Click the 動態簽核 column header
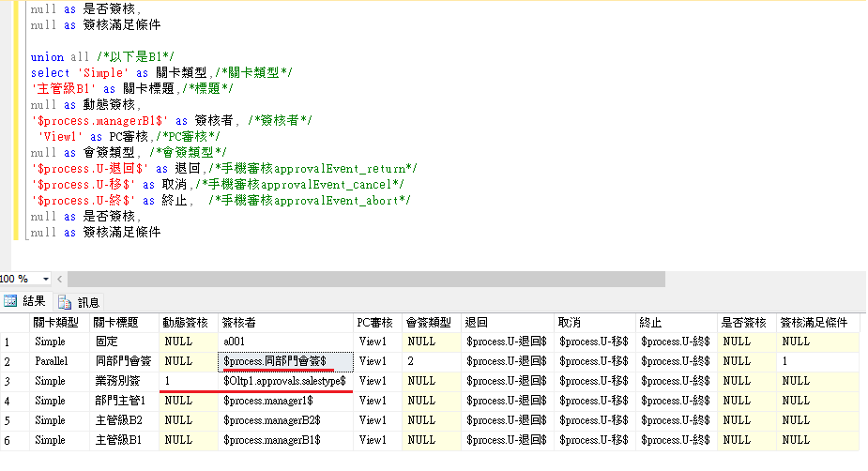Image resolution: width=868 pixels, height=471 pixels. click(x=187, y=322)
